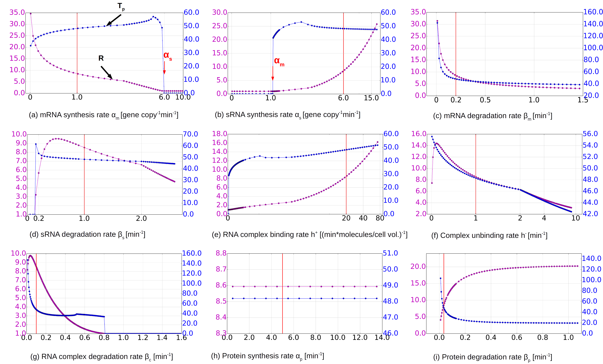Click the magenta "30.0" tick in plot (b)

click(x=220, y=12)
